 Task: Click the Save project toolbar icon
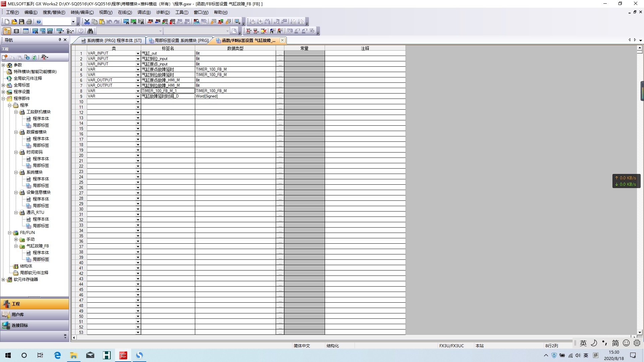[21, 22]
